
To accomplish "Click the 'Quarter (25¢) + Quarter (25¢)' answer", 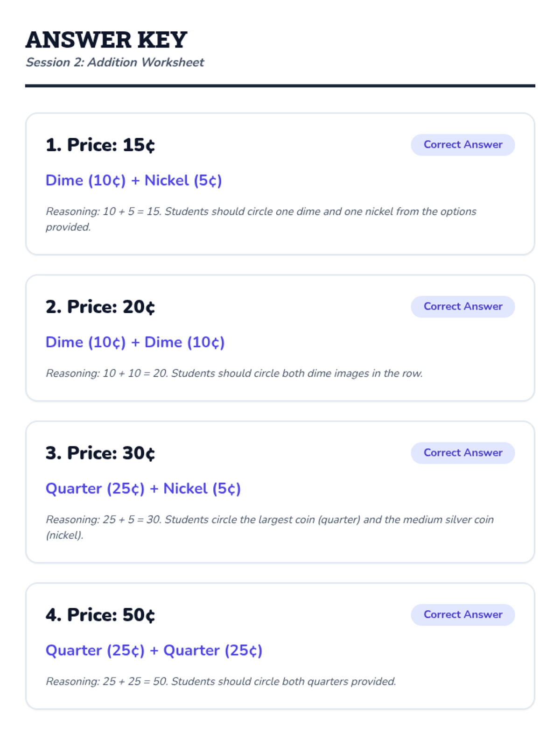I will (x=154, y=651).
